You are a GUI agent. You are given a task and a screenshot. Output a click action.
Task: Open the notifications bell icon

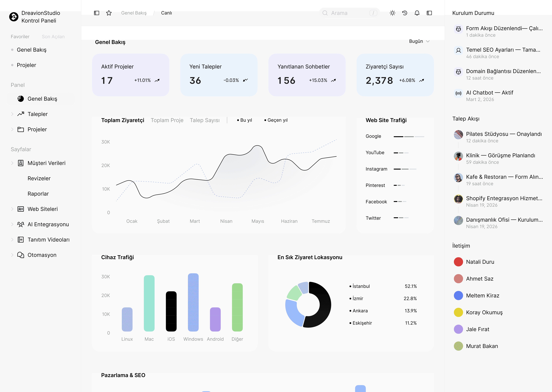point(417,13)
